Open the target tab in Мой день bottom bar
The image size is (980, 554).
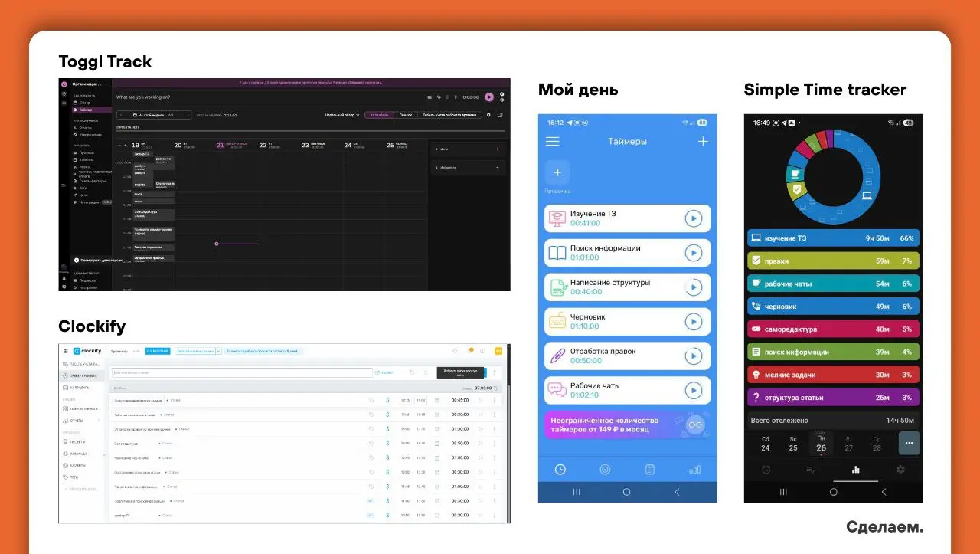pyautogui.click(x=605, y=470)
